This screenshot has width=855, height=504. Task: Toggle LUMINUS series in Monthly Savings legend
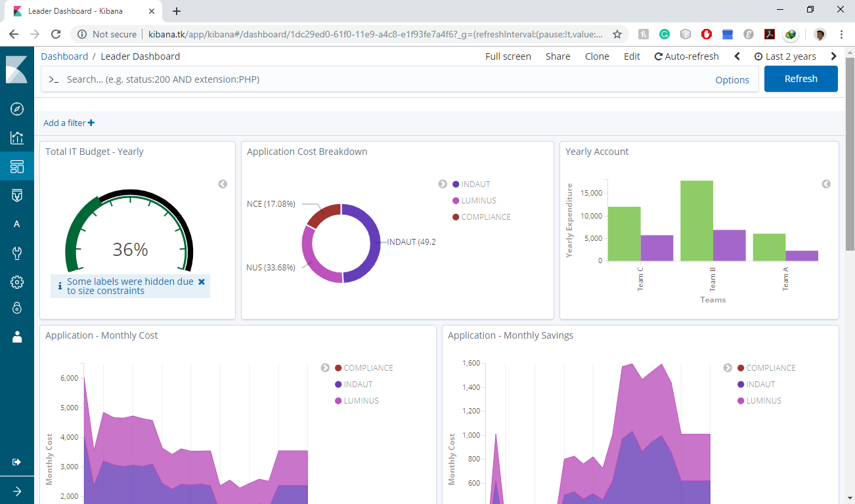(x=763, y=401)
